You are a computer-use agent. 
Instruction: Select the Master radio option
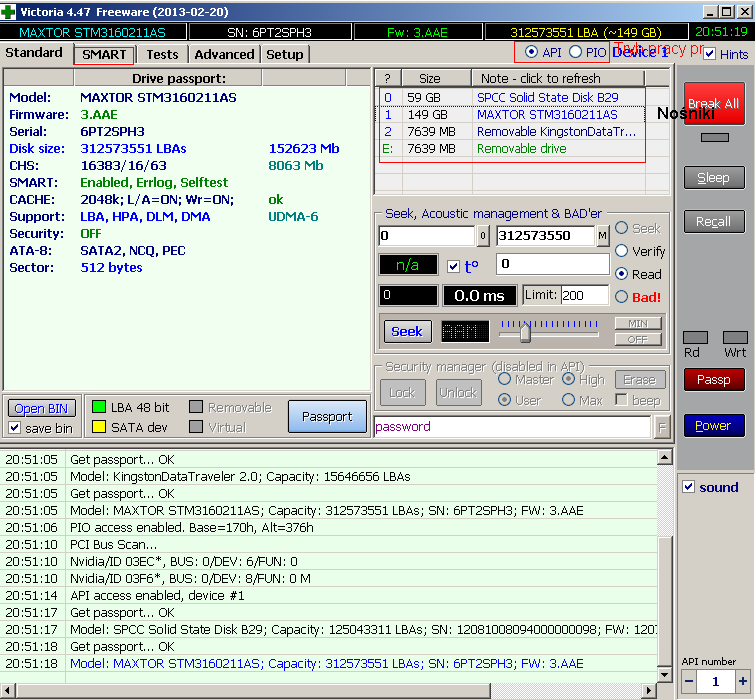click(x=504, y=379)
